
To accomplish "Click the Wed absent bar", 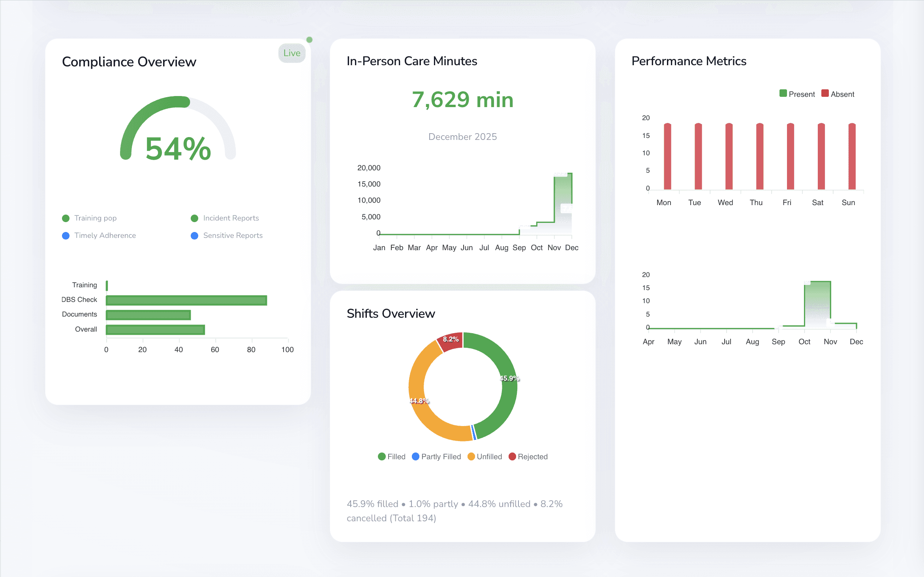I will 729,157.
